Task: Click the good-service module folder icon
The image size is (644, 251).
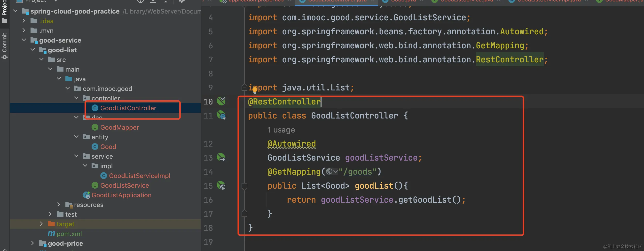Action: (34, 40)
